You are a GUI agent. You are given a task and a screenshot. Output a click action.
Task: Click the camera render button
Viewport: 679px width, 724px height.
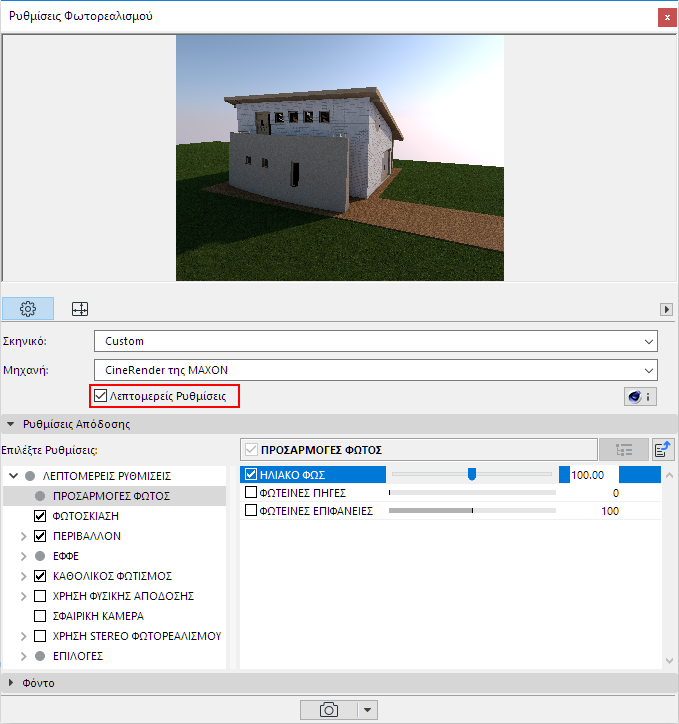329,710
